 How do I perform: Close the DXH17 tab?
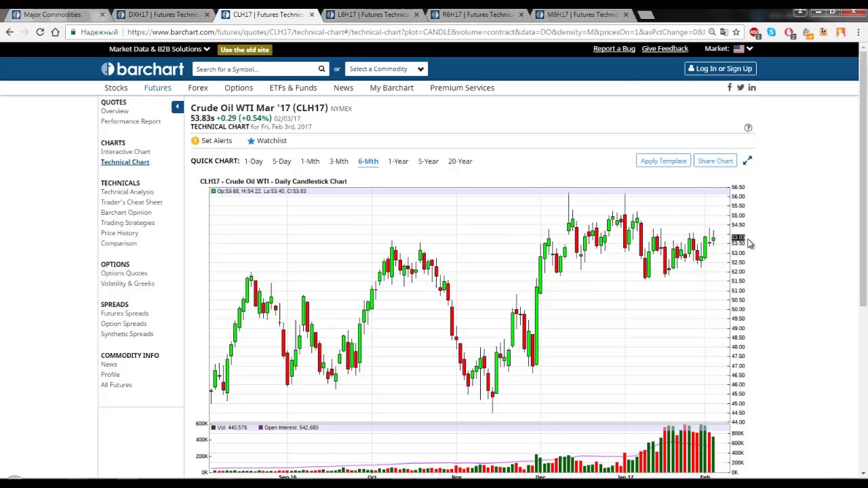click(207, 14)
